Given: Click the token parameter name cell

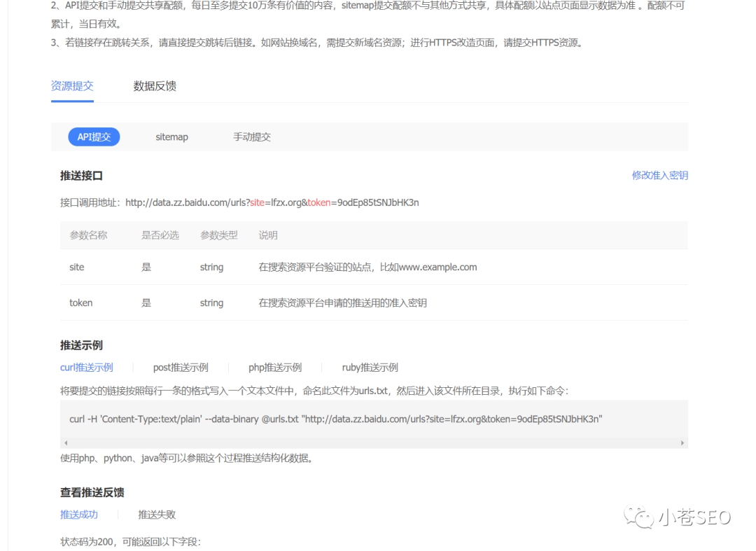Looking at the screenshot, I should click(x=81, y=302).
